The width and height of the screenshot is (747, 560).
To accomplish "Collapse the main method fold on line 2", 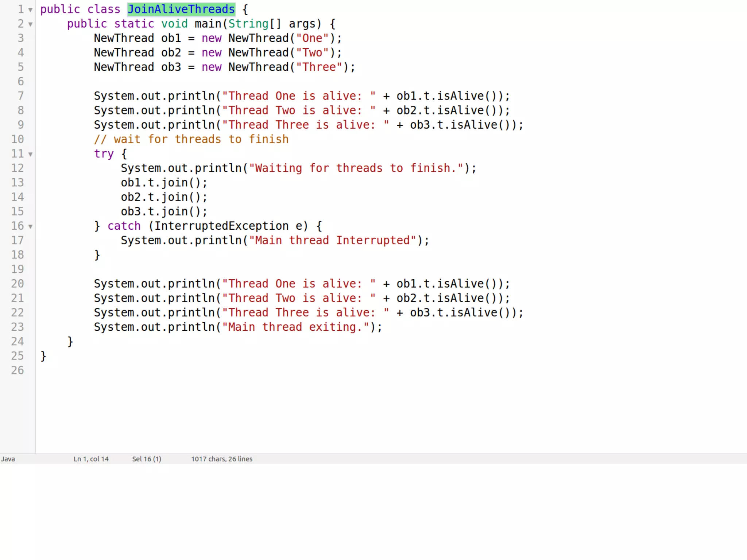I will pos(31,24).
